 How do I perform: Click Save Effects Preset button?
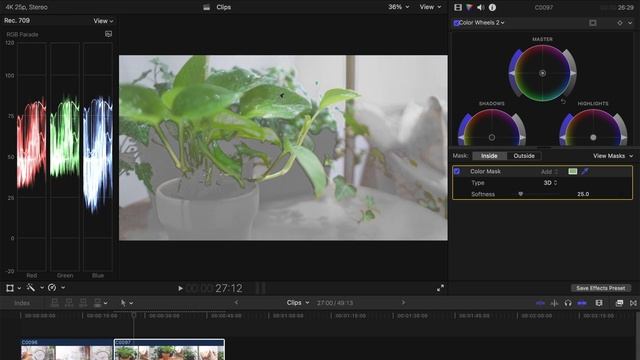click(x=600, y=288)
